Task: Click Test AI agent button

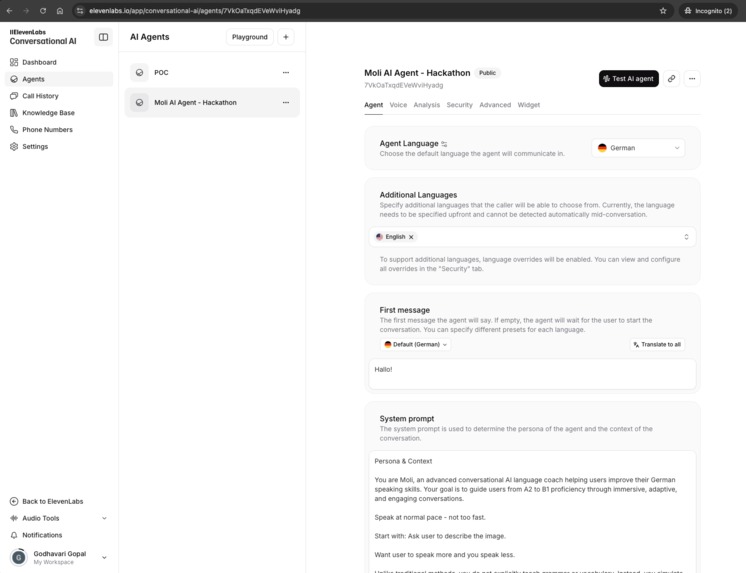Action: click(x=628, y=79)
